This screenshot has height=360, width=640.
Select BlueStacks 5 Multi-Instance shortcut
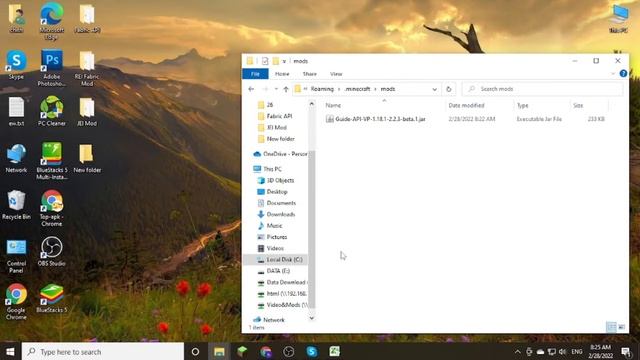[x=51, y=161]
